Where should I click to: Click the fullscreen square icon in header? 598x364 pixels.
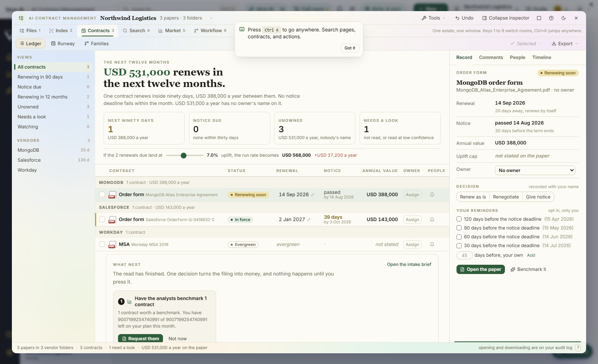539,18
